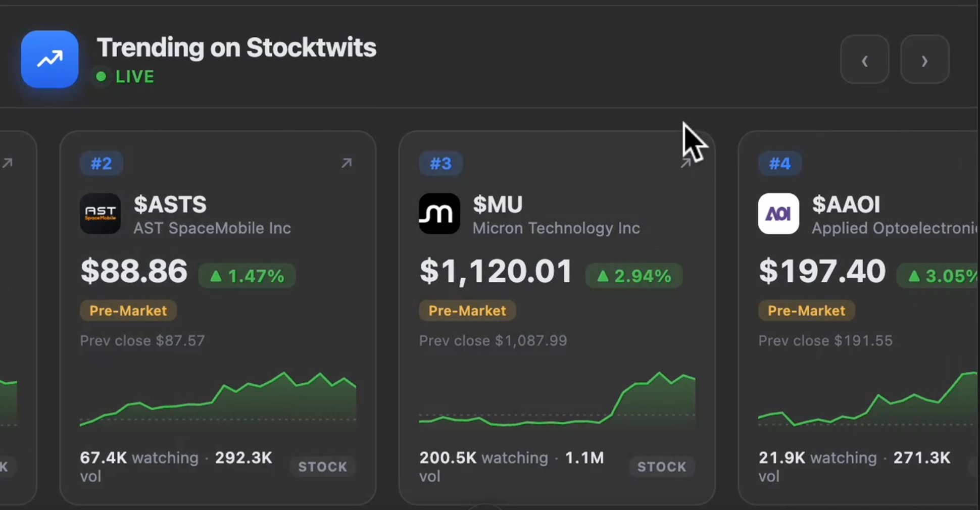Select the #4 rank badge
The image size is (980, 510).
(x=780, y=163)
